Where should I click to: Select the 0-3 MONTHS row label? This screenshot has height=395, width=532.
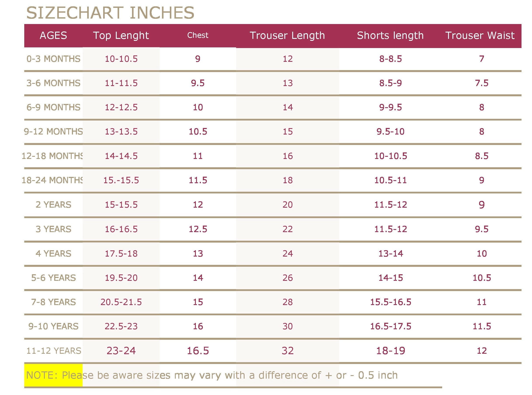(53, 59)
